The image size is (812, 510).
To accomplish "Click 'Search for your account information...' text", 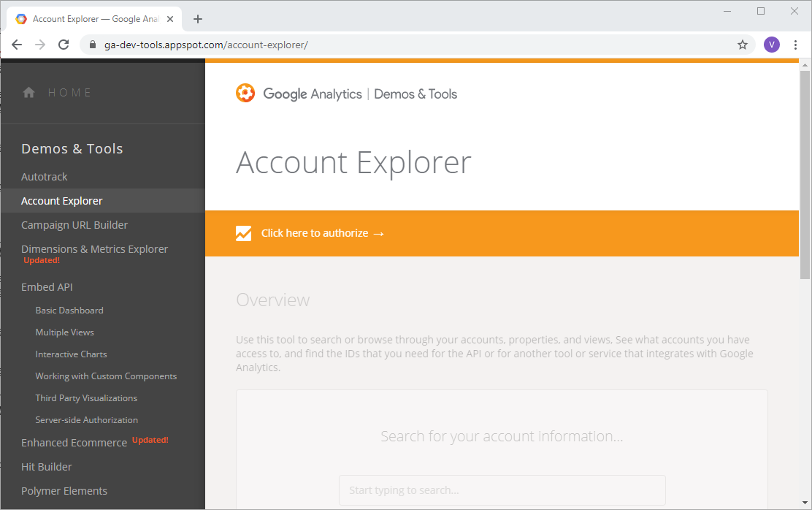I will (x=502, y=436).
